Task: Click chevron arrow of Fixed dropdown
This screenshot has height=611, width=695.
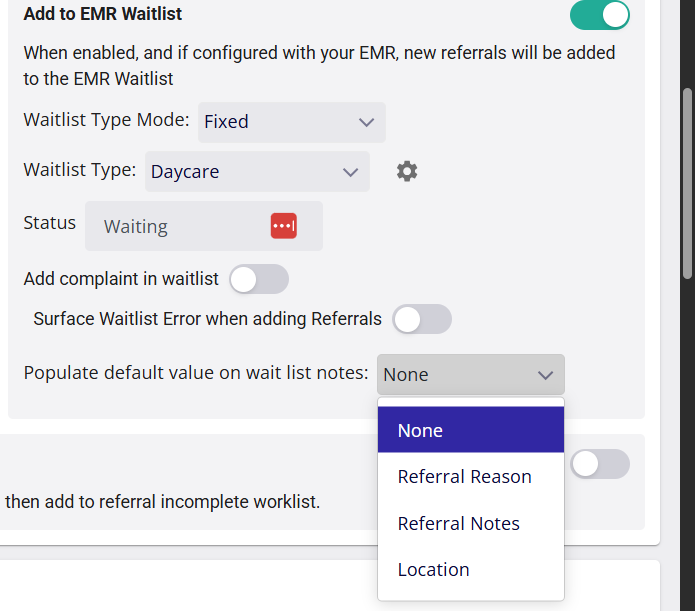Action: 367,122
